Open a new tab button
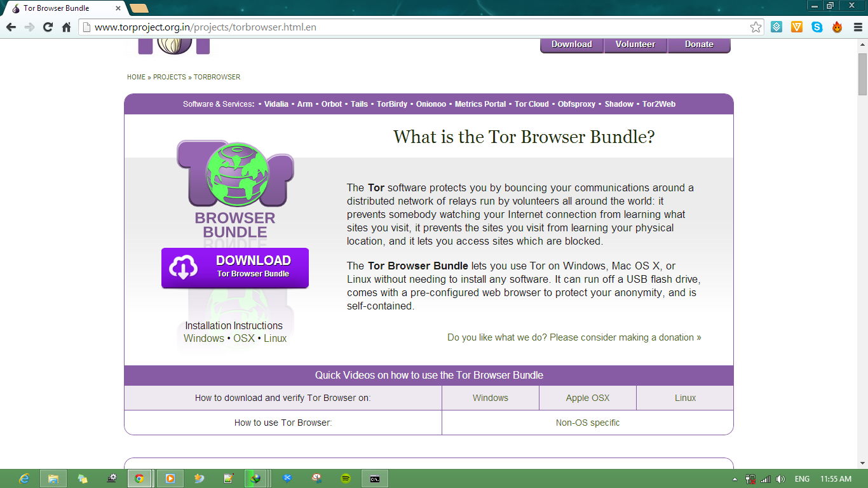The image size is (868, 488). [x=139, y=8]
